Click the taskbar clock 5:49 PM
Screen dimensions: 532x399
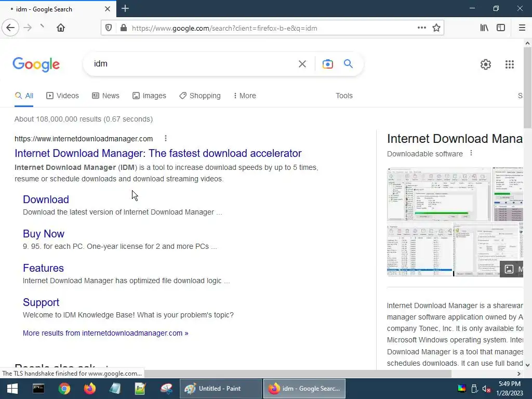pyautogui.click(x=509, y=384)
